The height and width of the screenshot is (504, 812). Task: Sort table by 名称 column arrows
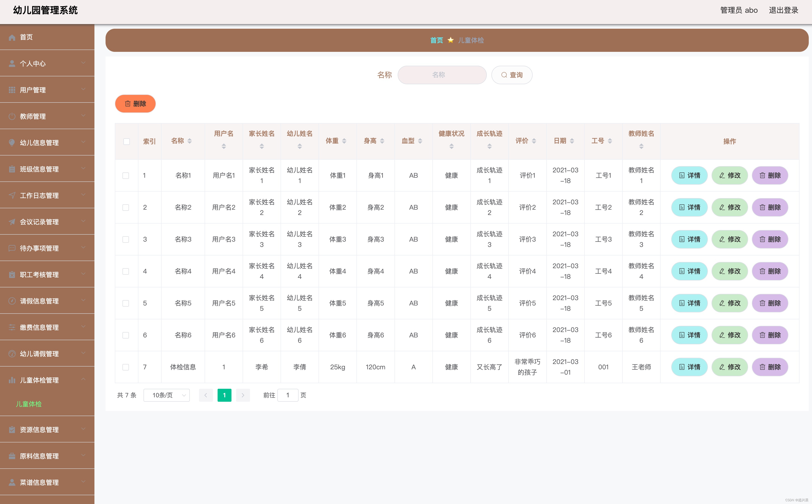click(x=190, y=141)
